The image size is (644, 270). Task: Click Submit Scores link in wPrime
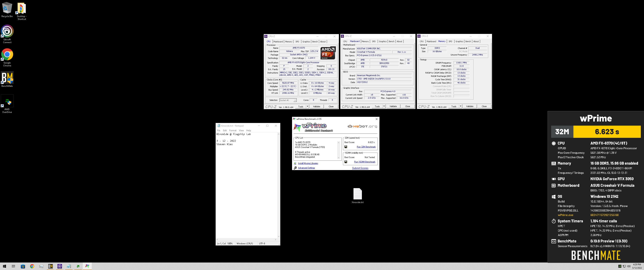point(360,168)
